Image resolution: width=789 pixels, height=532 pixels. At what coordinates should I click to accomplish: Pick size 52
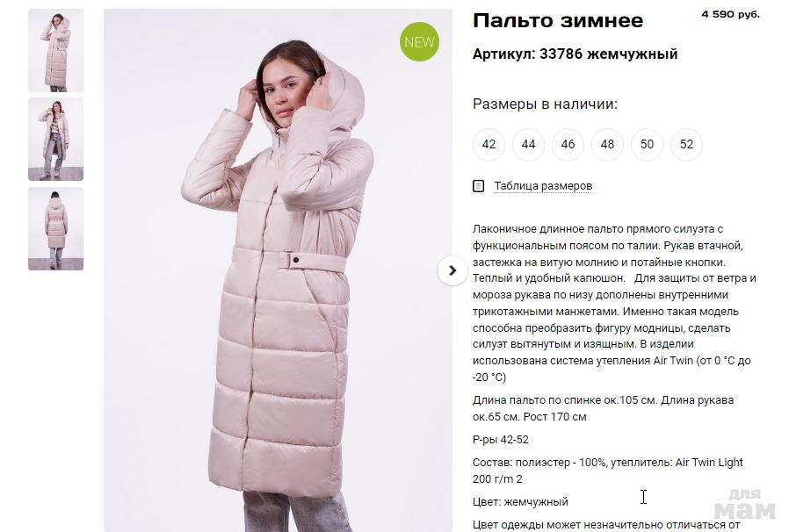coord(686,144)
